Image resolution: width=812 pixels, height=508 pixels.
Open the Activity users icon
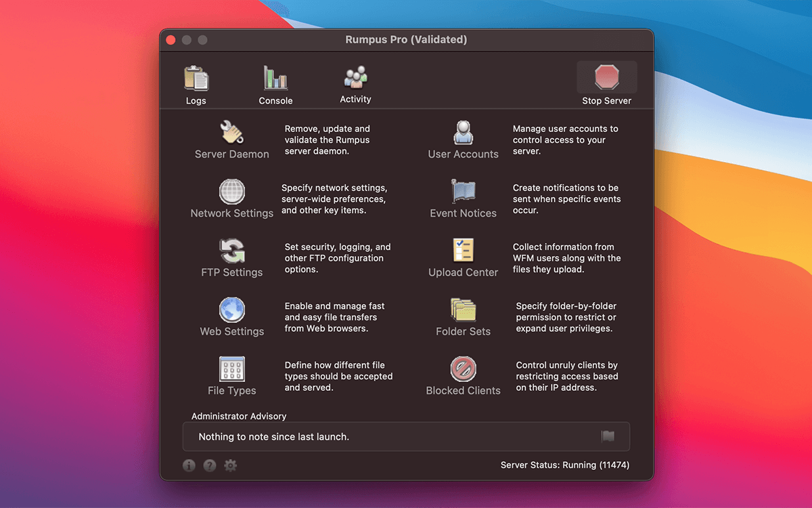pos(355,78)
